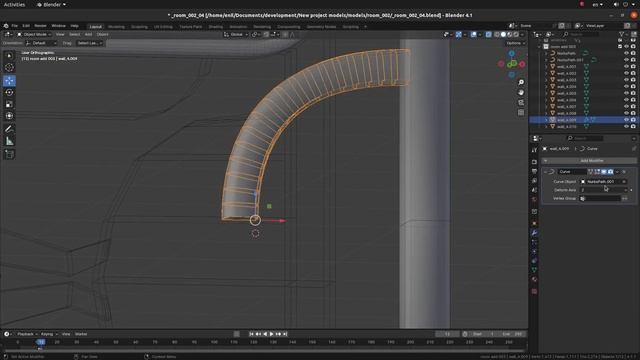Open the Material properties tab icon
Screen dimensions: 640x360
point(534,280)
